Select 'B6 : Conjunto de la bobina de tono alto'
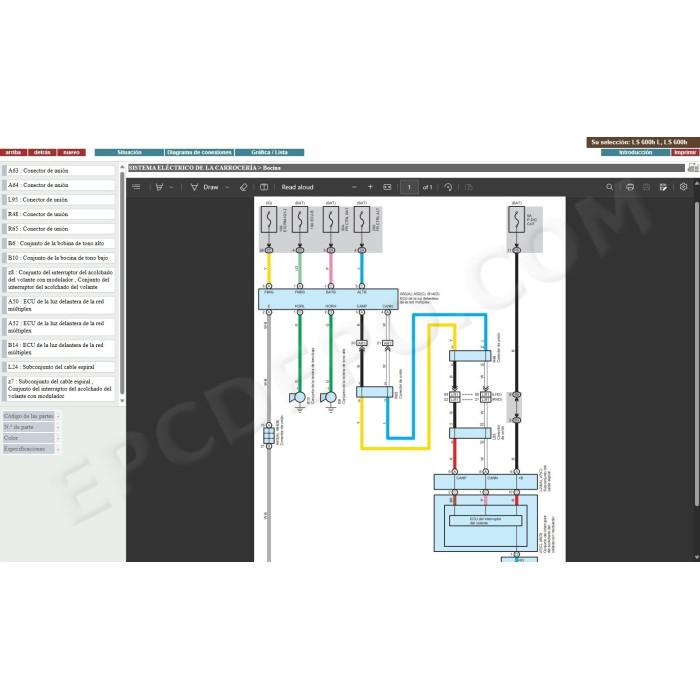Screen dimensions: 700x700 point(60,243)
